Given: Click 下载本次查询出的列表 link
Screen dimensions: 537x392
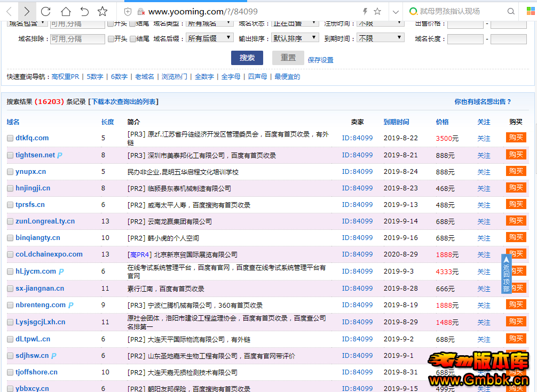Looking at the screenshot, I should tap(123, 101).
